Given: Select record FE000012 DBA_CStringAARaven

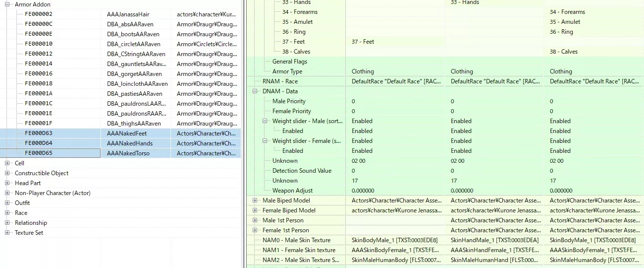Looking at the screenshot, I should tap(121, 54).
